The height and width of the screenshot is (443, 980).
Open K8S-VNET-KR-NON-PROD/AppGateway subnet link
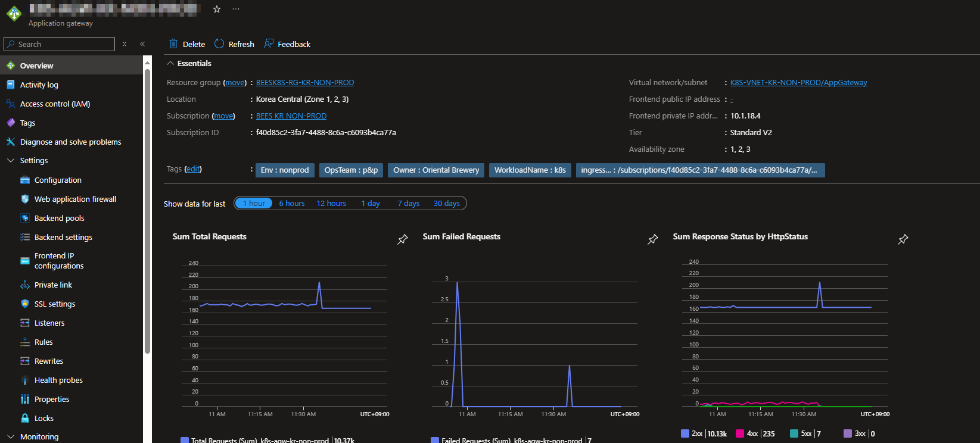(799, 83)
